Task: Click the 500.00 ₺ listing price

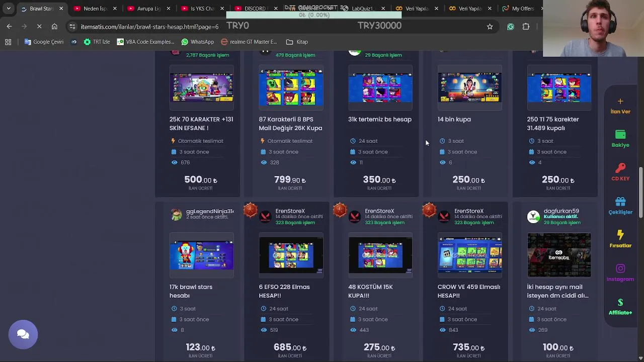Action: click(x=201, y=179)
